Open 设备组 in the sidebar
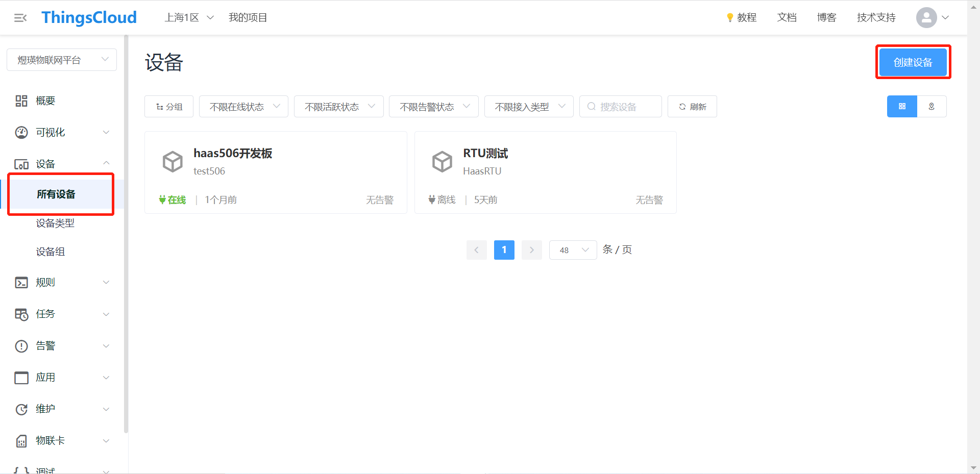This screenshot has height=474, width=980. pos(50,252)
